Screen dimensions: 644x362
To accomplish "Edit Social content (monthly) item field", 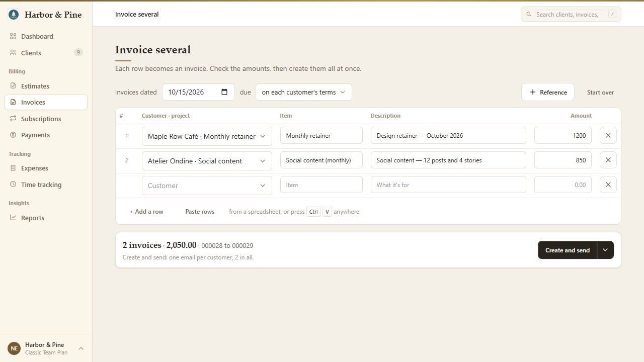I will coord(321,160).
